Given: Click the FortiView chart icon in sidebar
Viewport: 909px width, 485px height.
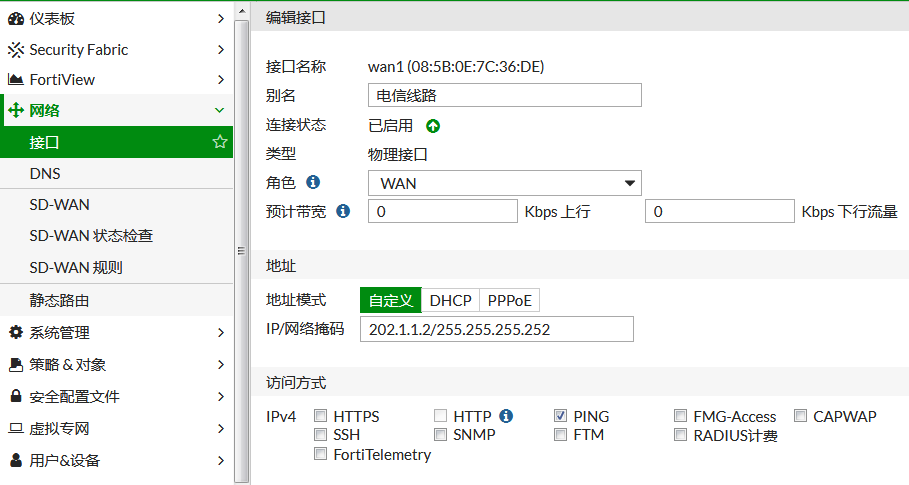Looking at the screenshot, I should tap(16, 80).
